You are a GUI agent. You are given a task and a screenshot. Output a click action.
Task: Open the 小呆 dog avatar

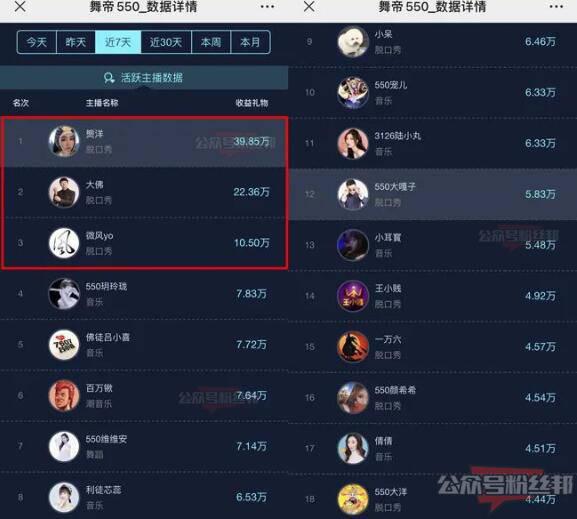tap(353, 42)
